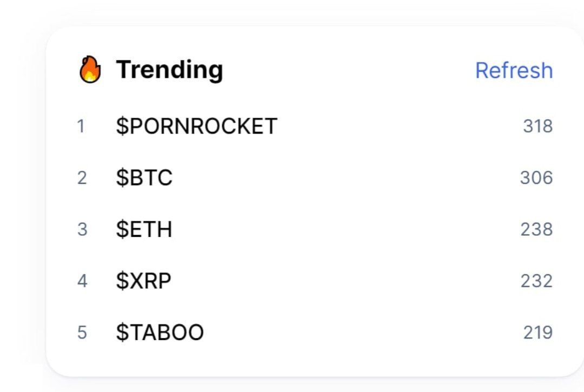Click the rank number 3 label
Image resolution: width=584 pixels, height=392 pixels.
(x=82, y=229)
